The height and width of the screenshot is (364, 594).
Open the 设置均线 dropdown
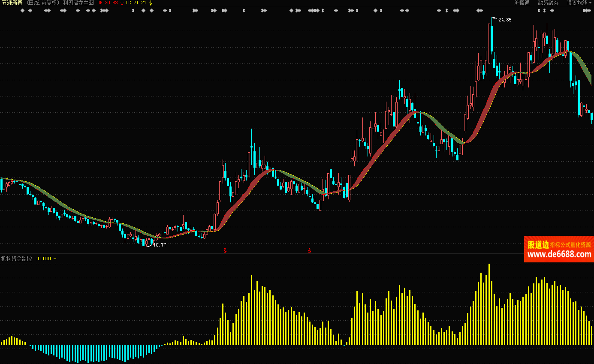point(579,3)
